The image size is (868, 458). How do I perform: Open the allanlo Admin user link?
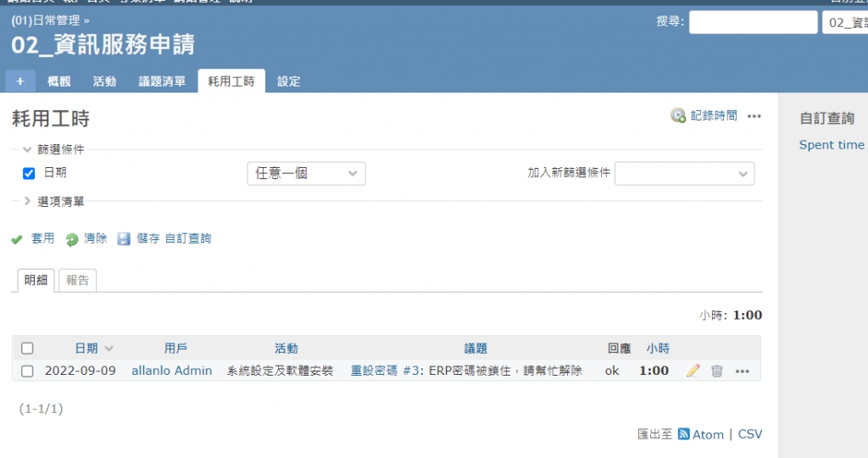pos(172,371)
